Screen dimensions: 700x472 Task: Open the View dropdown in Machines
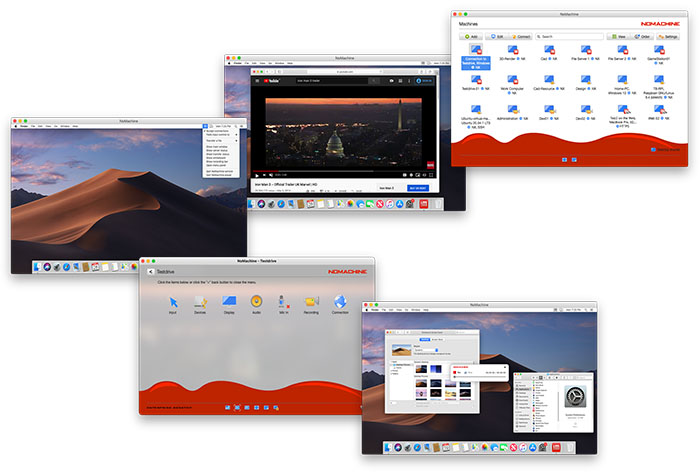pos(618,36)
